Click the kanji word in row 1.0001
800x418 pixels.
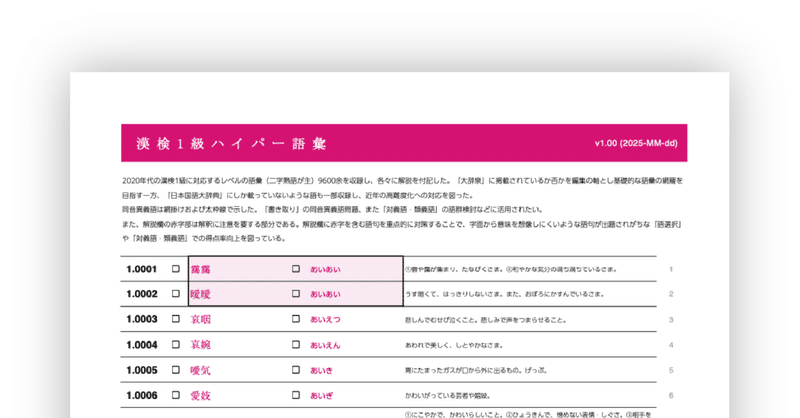(201, 269)
